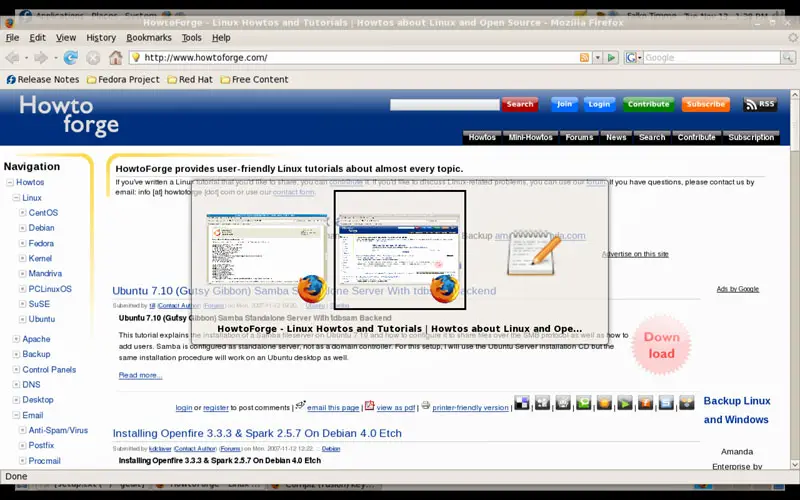The width and height of the screenshot is (800, 500).
Task: Switch to the News site tab
Action: point(616,137)
